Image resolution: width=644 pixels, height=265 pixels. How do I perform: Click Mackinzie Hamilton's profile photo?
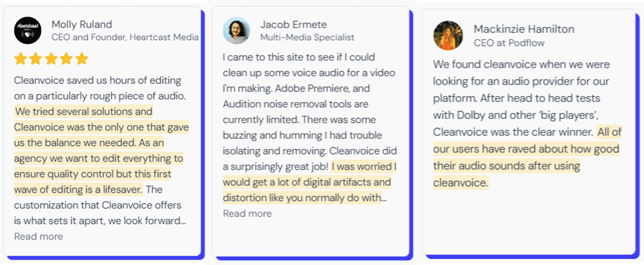(448, 35)
